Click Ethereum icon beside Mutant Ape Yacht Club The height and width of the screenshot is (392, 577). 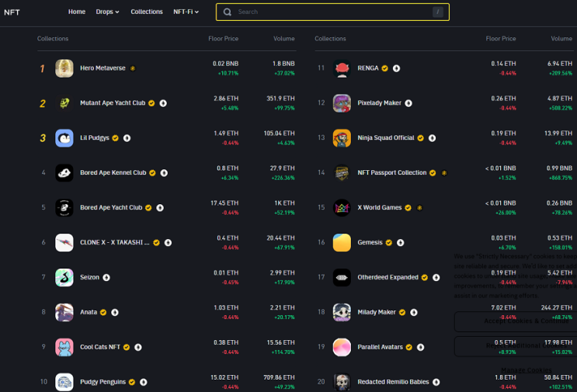(163, 103)
